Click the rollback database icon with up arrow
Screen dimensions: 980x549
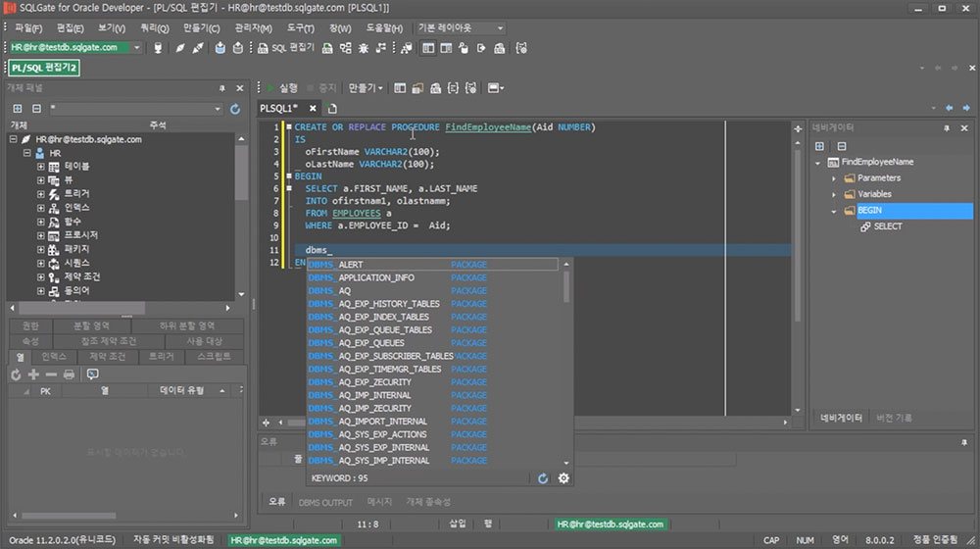click(237, 47)
